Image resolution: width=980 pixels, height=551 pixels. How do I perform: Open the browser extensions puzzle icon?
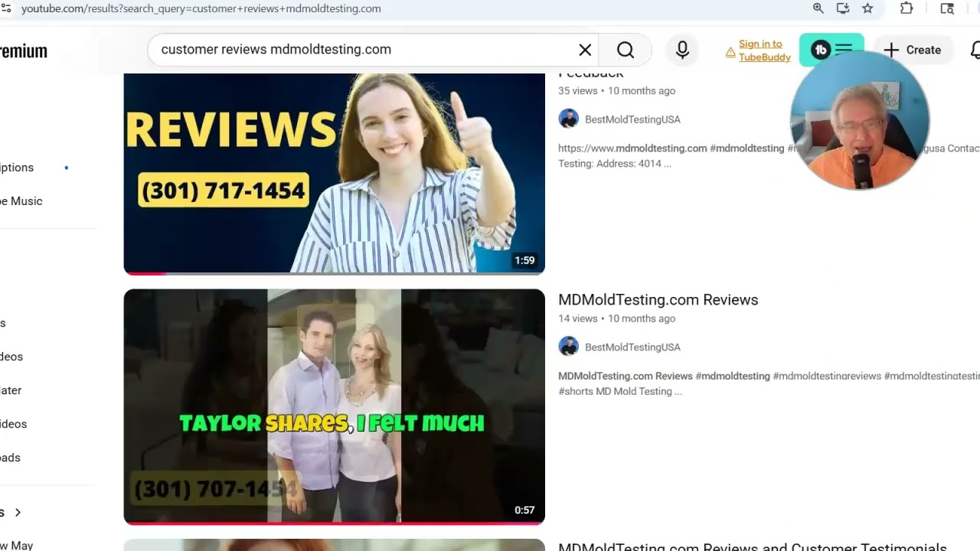pos(906,8)
